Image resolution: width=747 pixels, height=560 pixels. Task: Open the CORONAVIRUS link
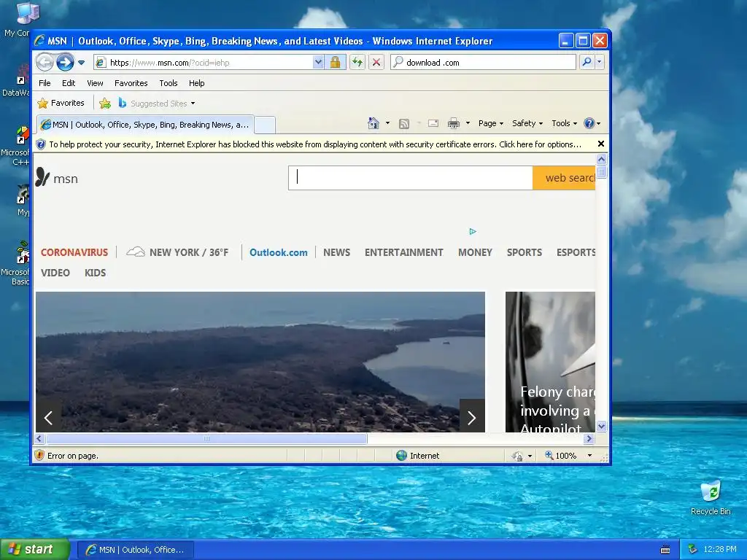click(74, 252)
